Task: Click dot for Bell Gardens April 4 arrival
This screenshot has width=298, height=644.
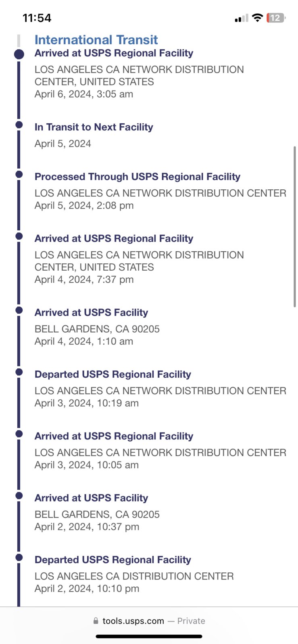Action: pyautogui.click(x=19, y=310)
